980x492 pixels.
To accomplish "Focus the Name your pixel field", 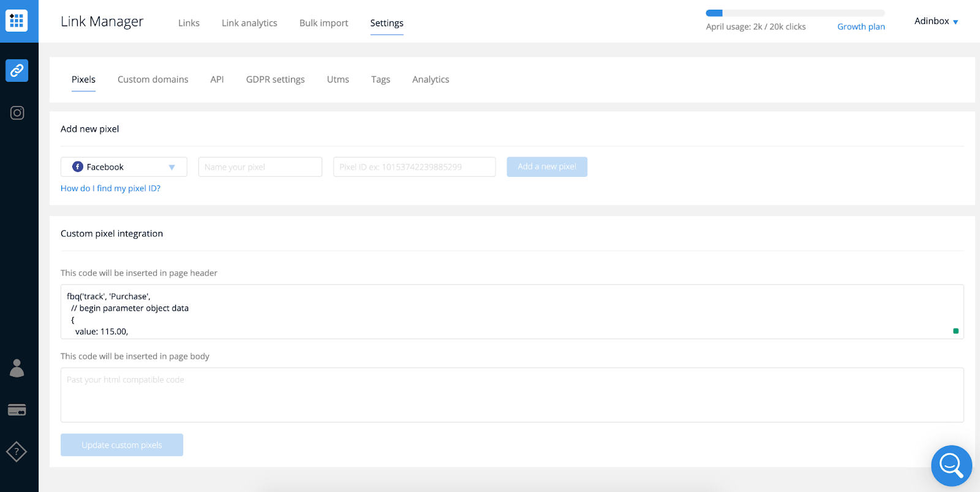I will coord(260,167).
